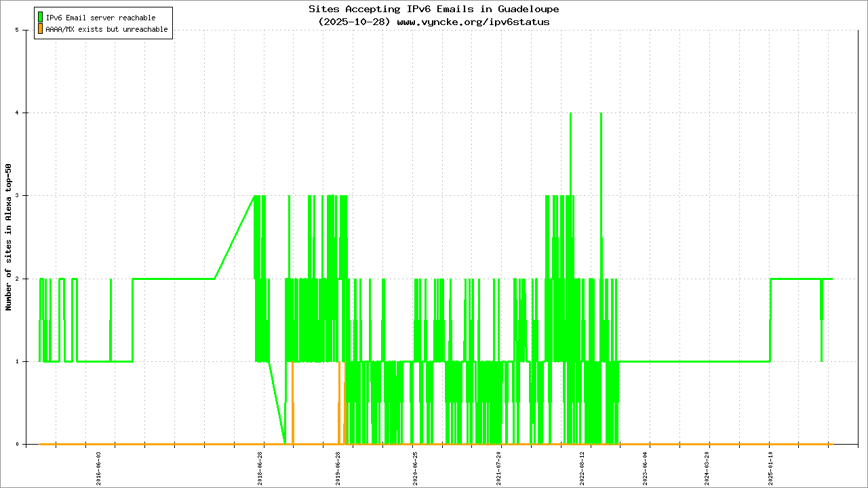Open the www.vyncke.org/ipv6status link text
This screenshot has width=868, height=488.
[x=473, y=22]
